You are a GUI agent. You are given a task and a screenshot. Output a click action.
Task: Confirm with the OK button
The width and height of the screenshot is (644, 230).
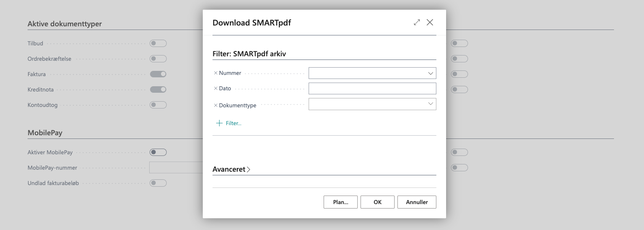click(378, 202)
